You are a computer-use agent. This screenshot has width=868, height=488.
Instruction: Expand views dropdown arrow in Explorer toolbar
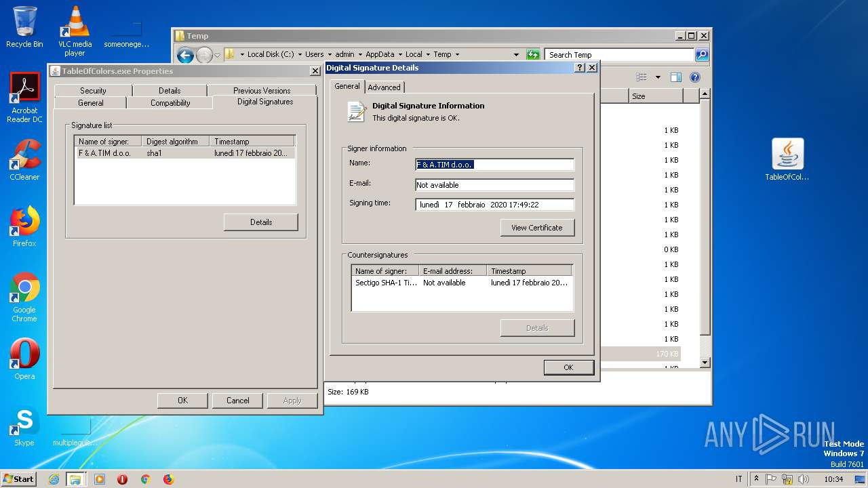658,77
